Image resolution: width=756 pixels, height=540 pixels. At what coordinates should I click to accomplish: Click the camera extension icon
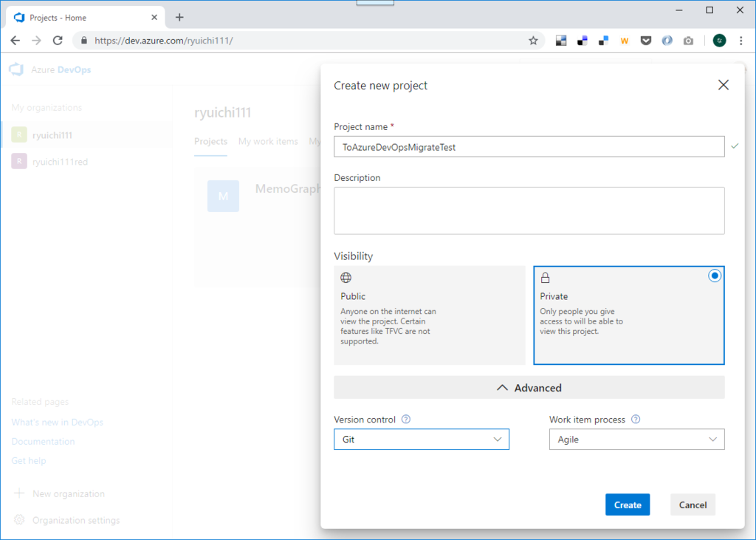[x=689, y=41]
